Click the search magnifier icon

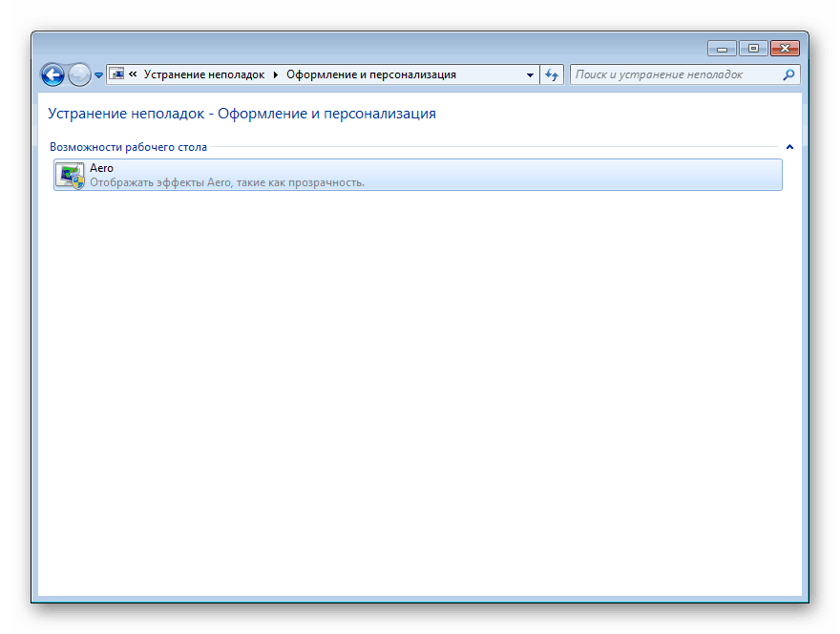[x=788, y=74]
